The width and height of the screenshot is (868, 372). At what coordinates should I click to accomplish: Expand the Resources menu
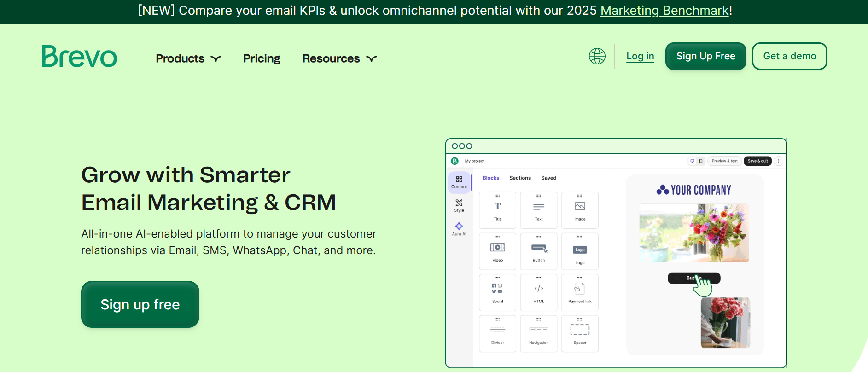(x=339, y=58)
